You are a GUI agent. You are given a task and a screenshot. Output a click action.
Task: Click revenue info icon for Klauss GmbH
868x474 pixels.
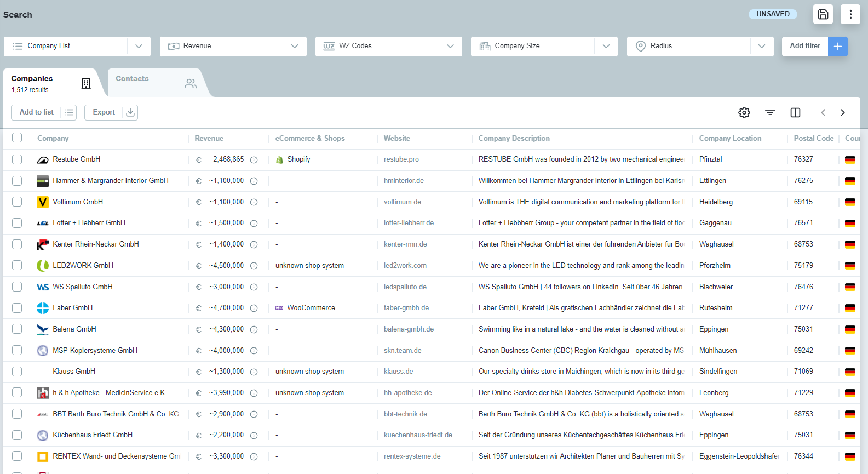coord(254,372)
